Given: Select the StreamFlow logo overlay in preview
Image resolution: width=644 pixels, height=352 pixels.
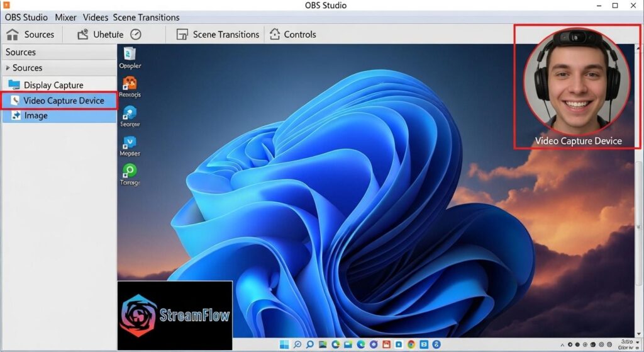Looking at the screenshot, I should pyautogui.click(x=175, y=315).
